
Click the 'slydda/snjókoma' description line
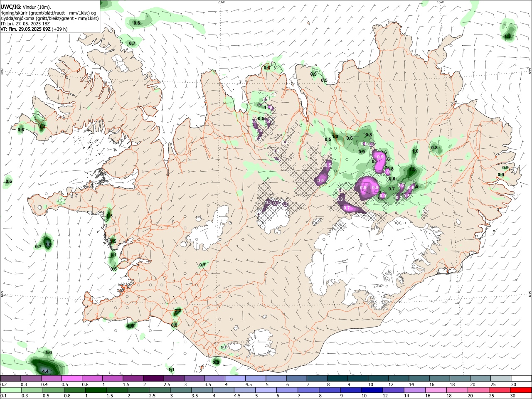pyautogui.click(x=49, y=18)
